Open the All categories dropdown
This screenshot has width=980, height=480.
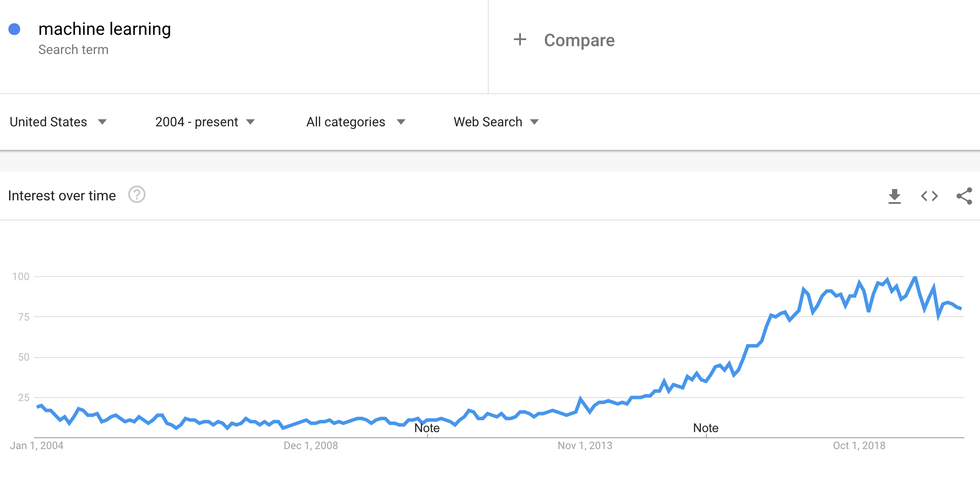(354, 122)
